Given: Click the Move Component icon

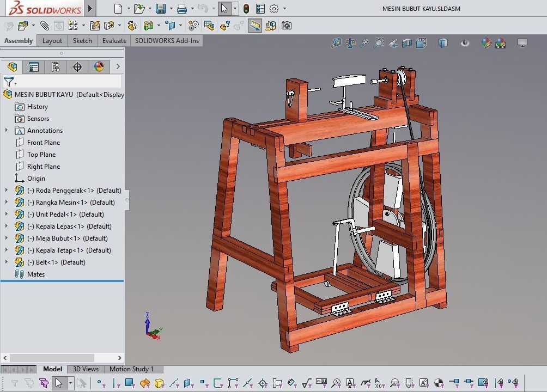Looking at the screenshot, I should tap(109, 26).
